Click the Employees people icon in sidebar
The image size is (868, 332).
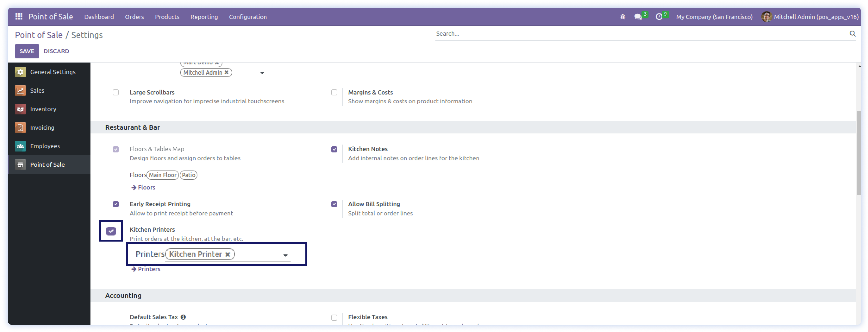coord(20,146)
